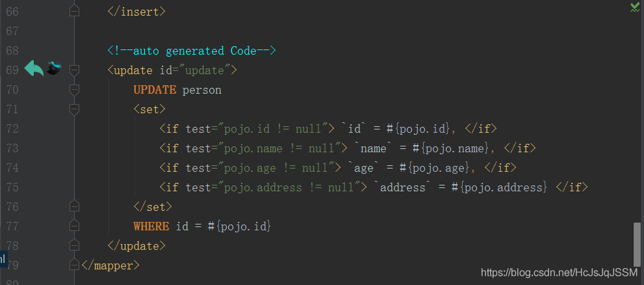Click line number 72 in the gutter
Screen dimensions: 644x285
12,128
